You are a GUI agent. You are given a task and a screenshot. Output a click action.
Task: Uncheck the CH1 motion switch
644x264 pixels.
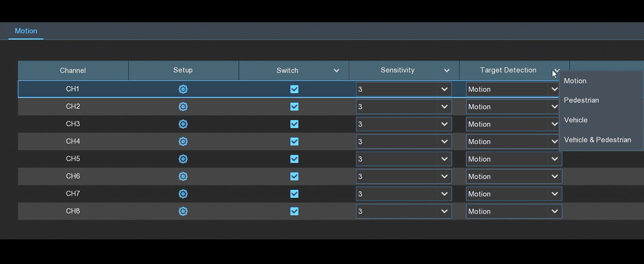(x=294, y=89)
